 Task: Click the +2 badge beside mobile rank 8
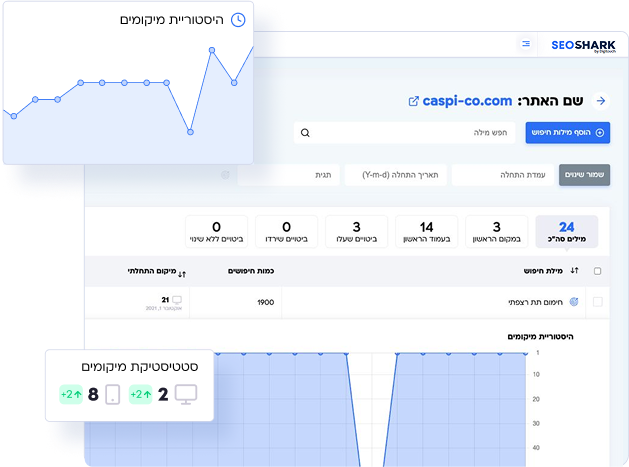71,394
